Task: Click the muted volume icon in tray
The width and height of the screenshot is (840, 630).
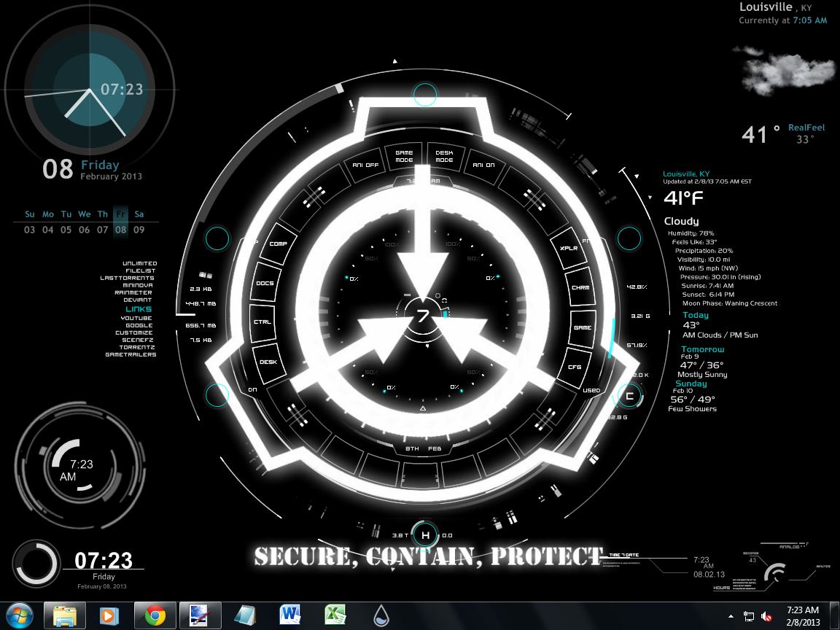Action: (766, 617)
